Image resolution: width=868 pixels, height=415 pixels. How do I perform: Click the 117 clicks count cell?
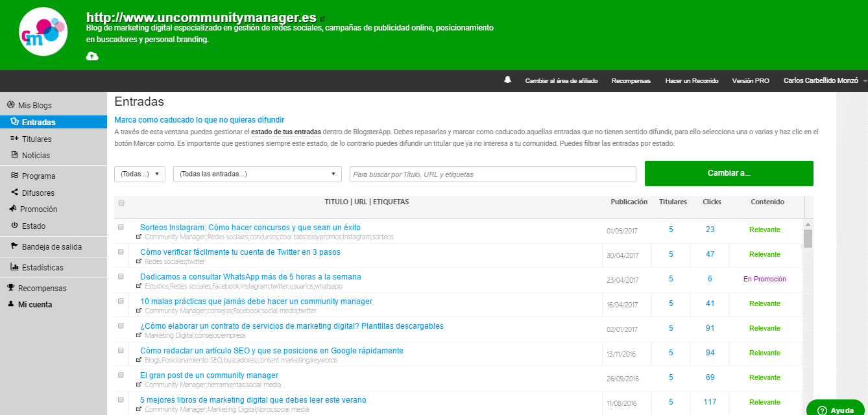[x=710, y=402]
